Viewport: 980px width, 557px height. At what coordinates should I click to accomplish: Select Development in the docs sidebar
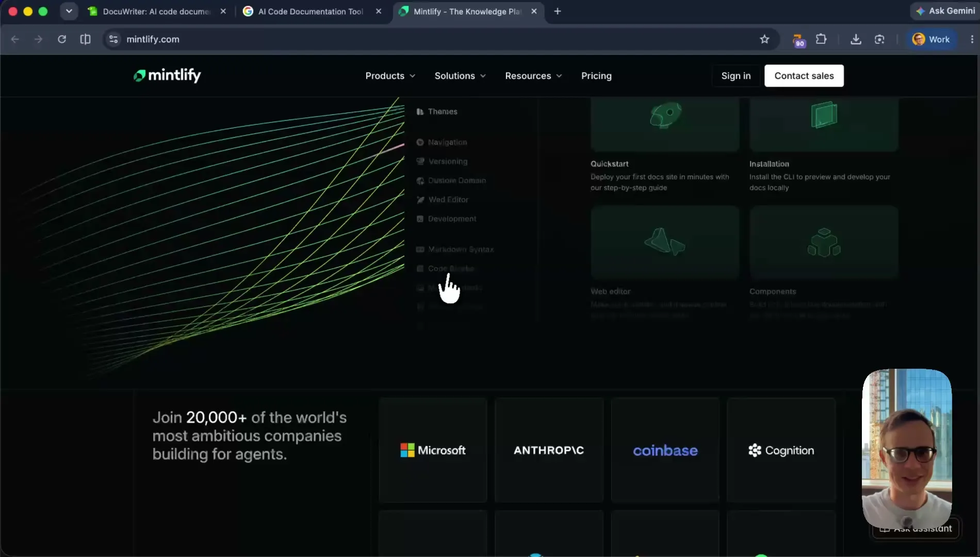pos(447,219)
